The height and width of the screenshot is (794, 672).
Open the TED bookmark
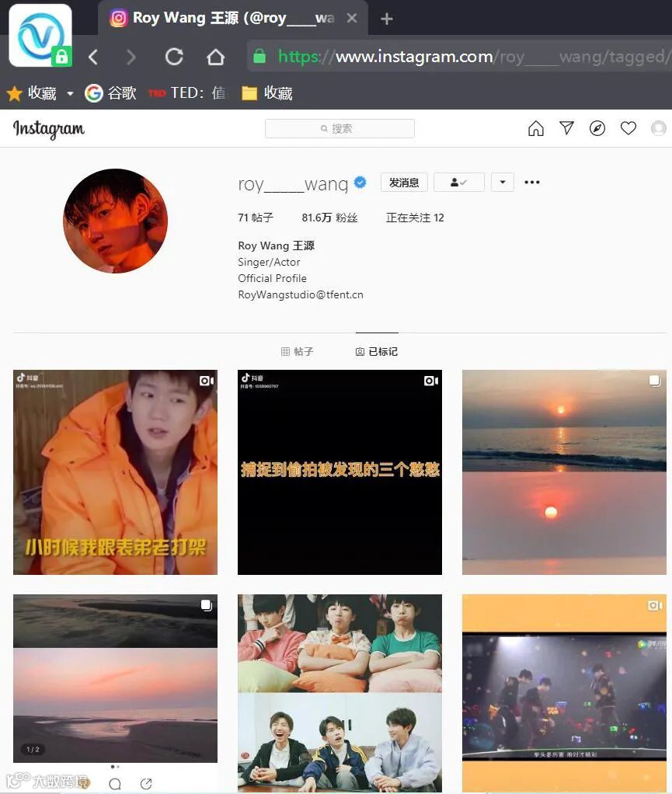[x=187, y=93]
